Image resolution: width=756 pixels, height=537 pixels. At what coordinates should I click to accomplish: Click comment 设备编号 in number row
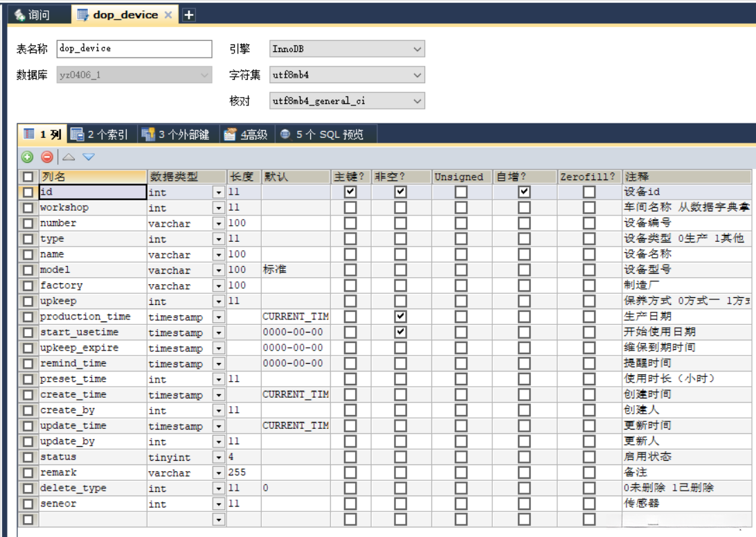click(647, 223)
